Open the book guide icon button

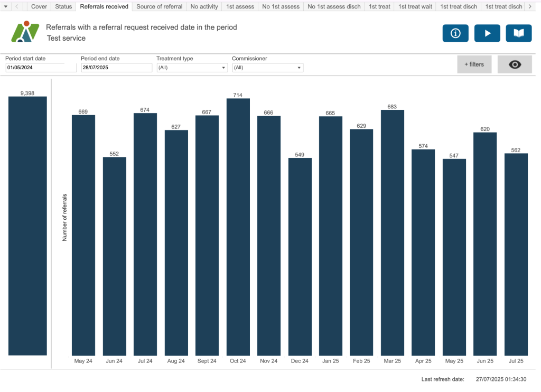[518, 33]
